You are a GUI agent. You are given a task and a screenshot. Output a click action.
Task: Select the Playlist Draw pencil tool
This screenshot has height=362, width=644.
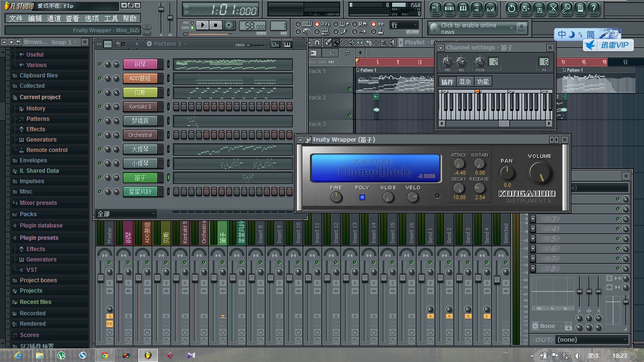tap(329, 42)
